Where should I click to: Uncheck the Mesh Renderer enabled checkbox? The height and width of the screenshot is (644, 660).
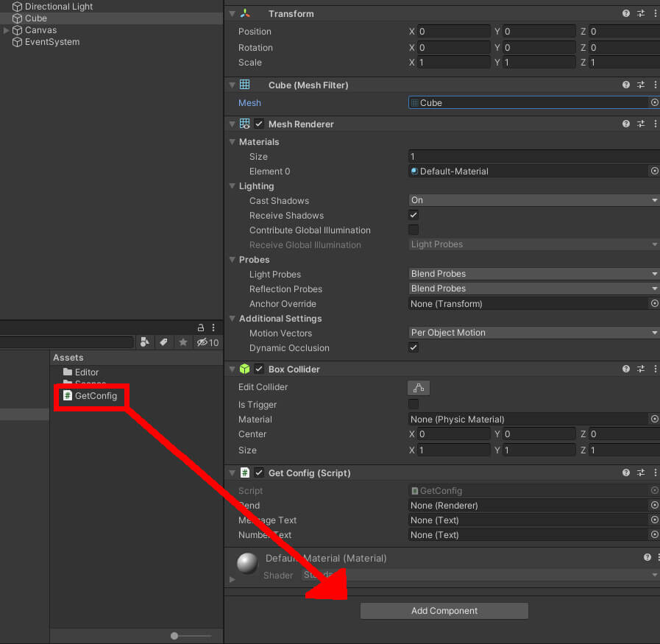(x=259, y=124)
